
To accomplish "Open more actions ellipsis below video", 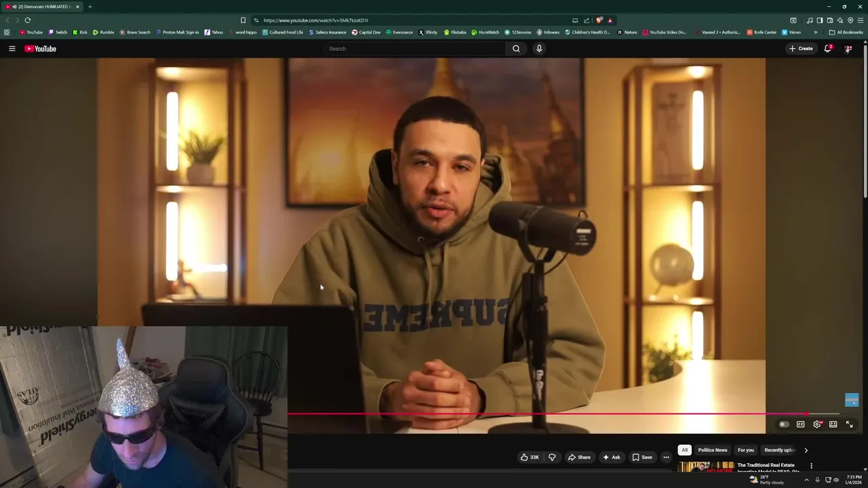I will click(666, 457).
